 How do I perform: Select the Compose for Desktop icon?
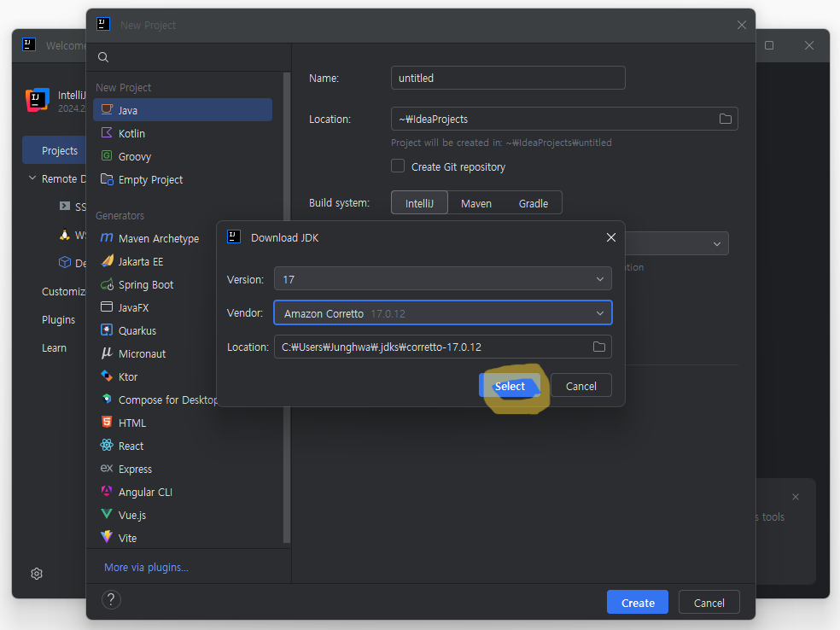107,400
